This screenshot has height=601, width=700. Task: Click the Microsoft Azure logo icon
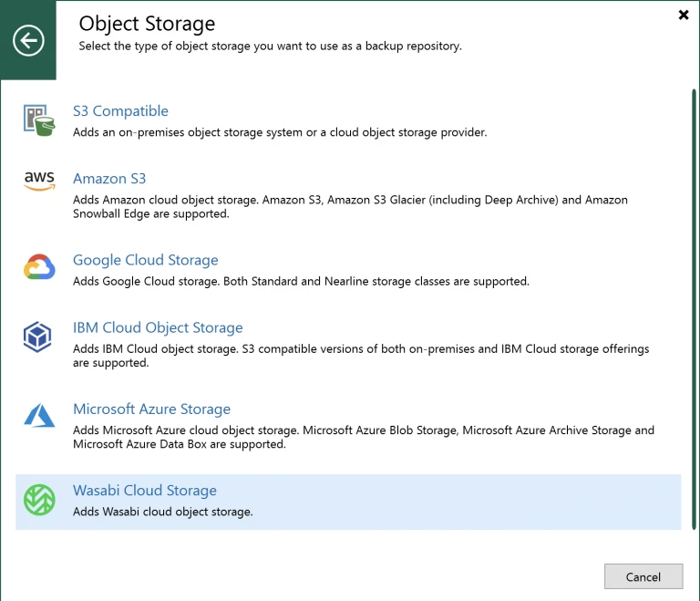pos(39,417)
